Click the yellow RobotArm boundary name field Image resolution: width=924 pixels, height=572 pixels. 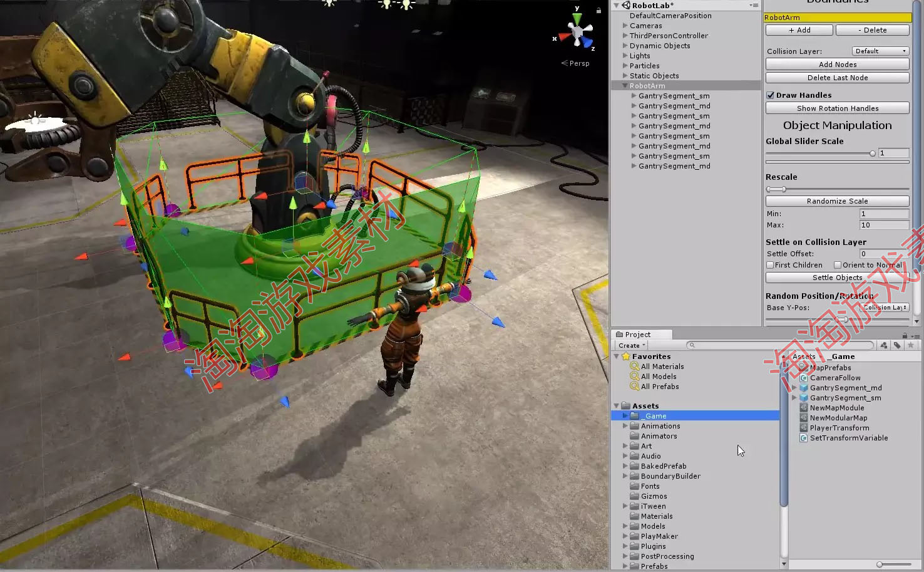pos(838,18)
